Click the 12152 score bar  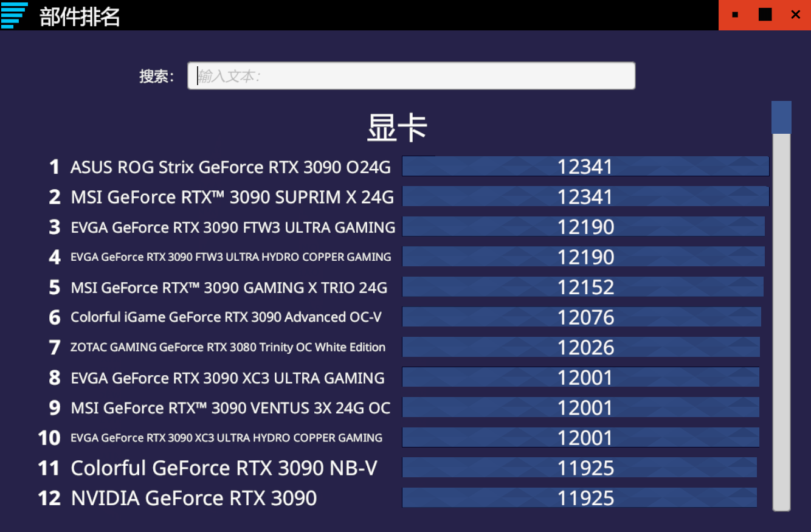point(582,287)
